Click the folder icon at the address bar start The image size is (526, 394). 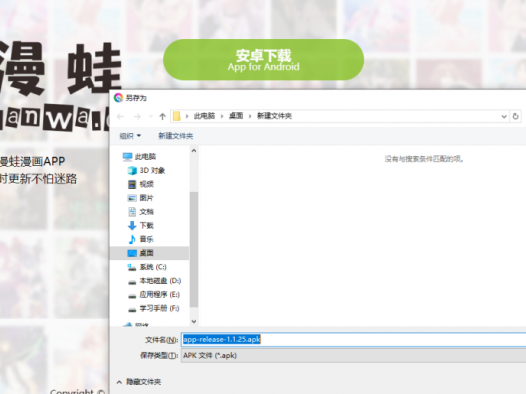pos(176,116)
